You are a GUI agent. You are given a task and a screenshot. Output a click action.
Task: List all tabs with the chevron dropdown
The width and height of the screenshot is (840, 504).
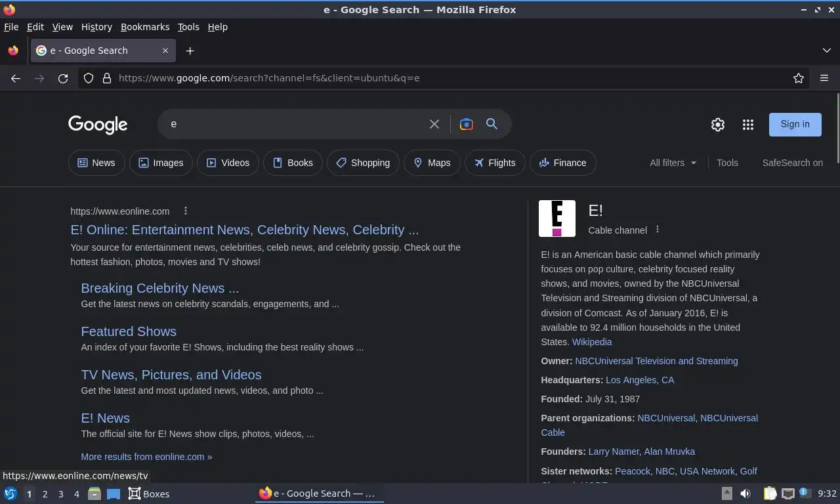tap(827, 51)
